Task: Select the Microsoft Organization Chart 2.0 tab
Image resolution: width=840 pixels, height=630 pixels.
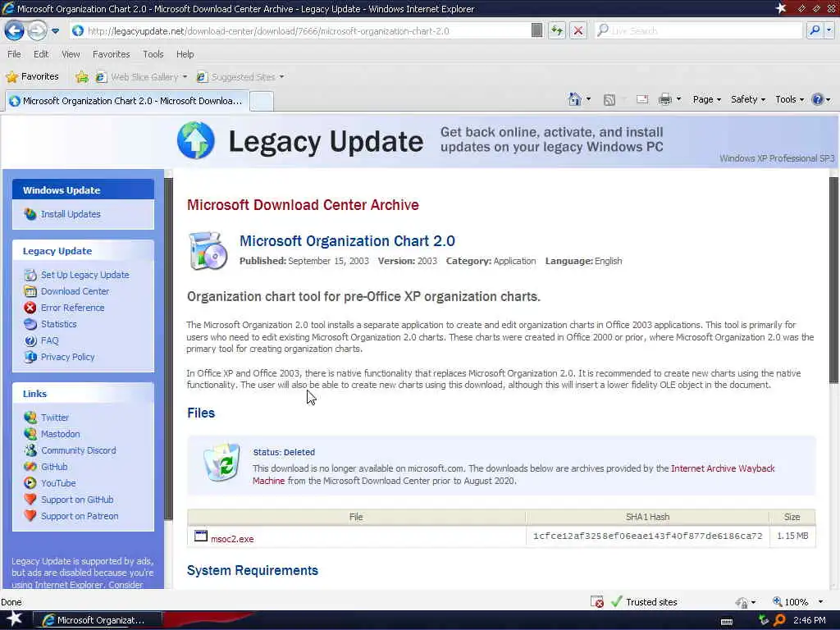Action: click(x=126, y=101)
